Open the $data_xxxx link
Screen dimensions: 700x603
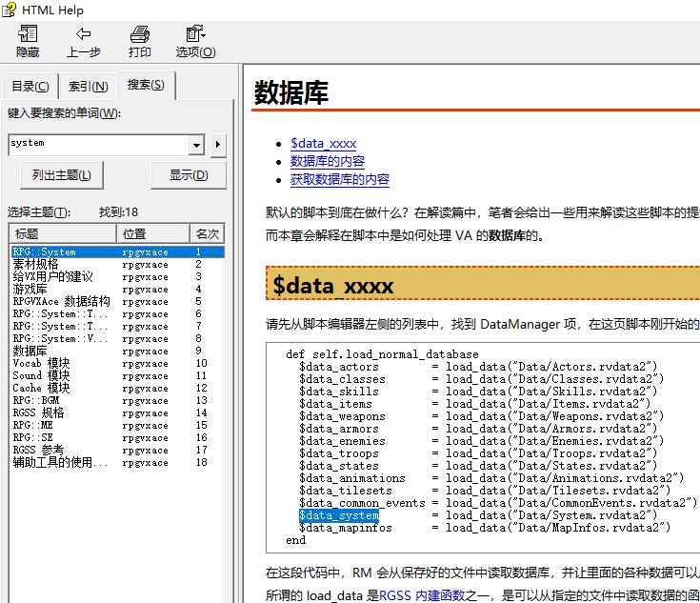323,144
